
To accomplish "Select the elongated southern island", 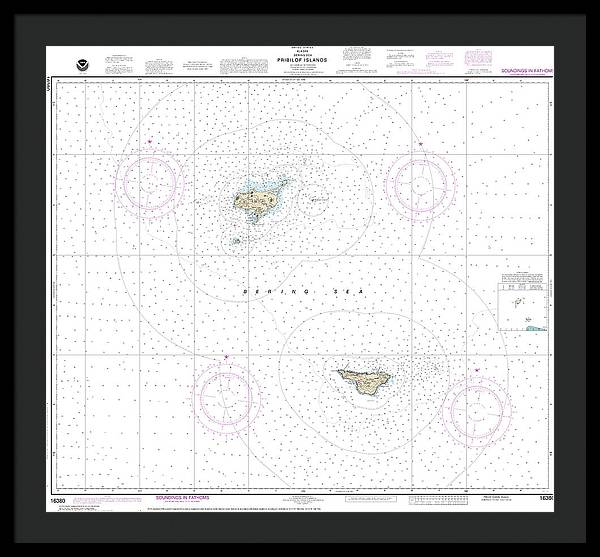I will point(361,380).
